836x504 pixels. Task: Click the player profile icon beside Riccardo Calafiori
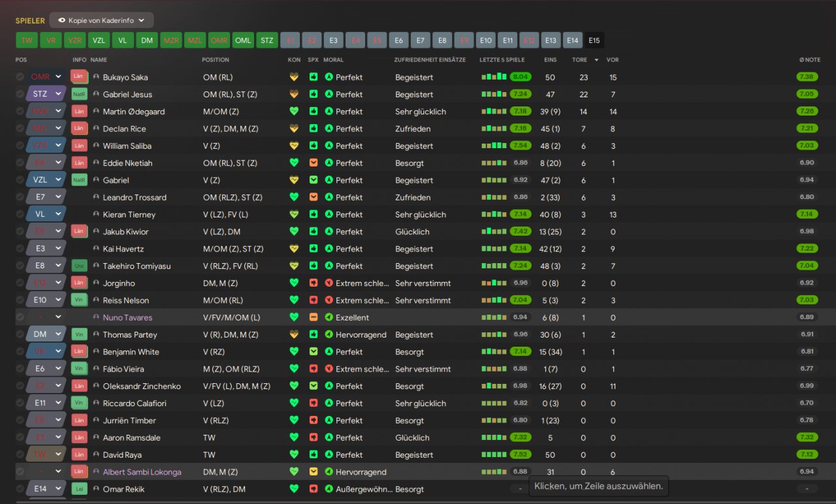(x=96, y=403)
